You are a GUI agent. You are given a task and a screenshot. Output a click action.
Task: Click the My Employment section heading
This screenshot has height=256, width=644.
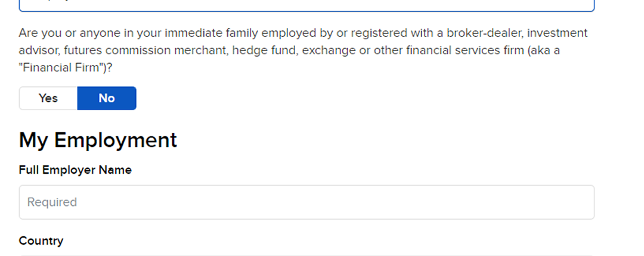coord(98,140)
